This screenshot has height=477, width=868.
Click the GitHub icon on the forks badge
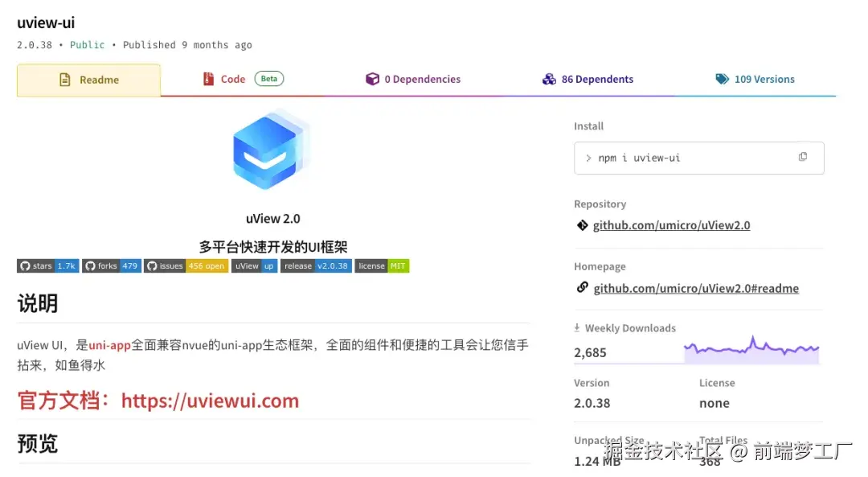coord(88,265)
